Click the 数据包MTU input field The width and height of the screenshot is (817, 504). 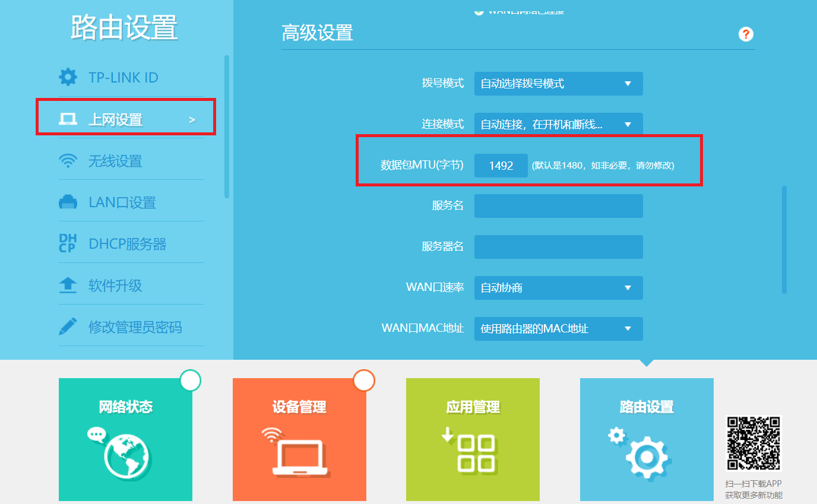(501, 166)
